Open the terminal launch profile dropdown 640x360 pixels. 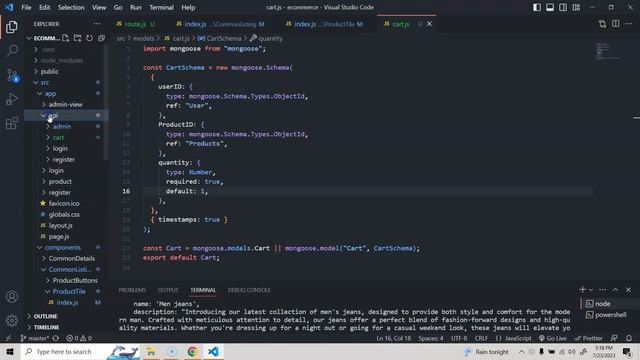point(591,290)
